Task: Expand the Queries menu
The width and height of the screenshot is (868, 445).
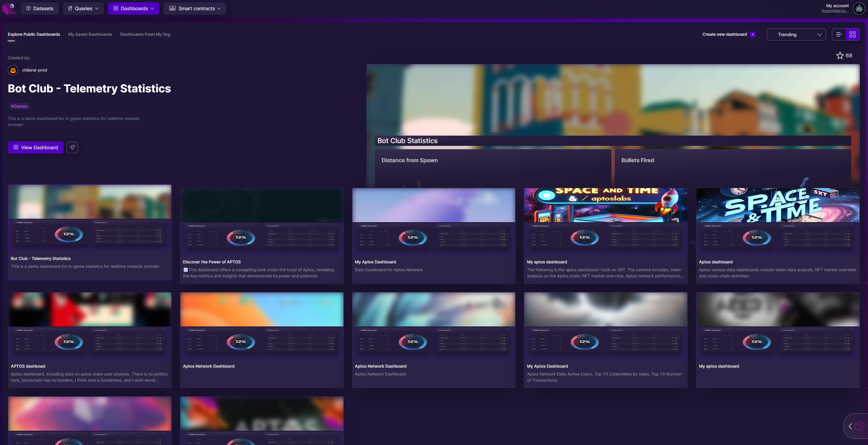Action: [x=83, y=9]
